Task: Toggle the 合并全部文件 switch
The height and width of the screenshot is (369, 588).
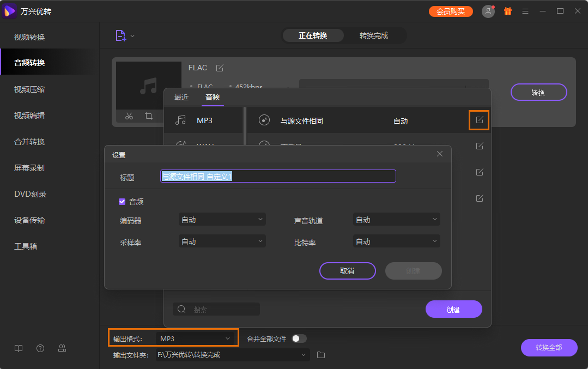Action: 299,338
